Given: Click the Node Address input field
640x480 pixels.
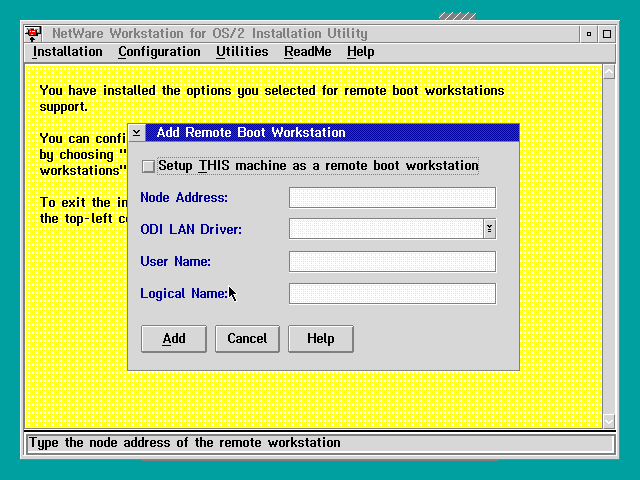Looking at the screenshot, I should [x=392, y=198].
